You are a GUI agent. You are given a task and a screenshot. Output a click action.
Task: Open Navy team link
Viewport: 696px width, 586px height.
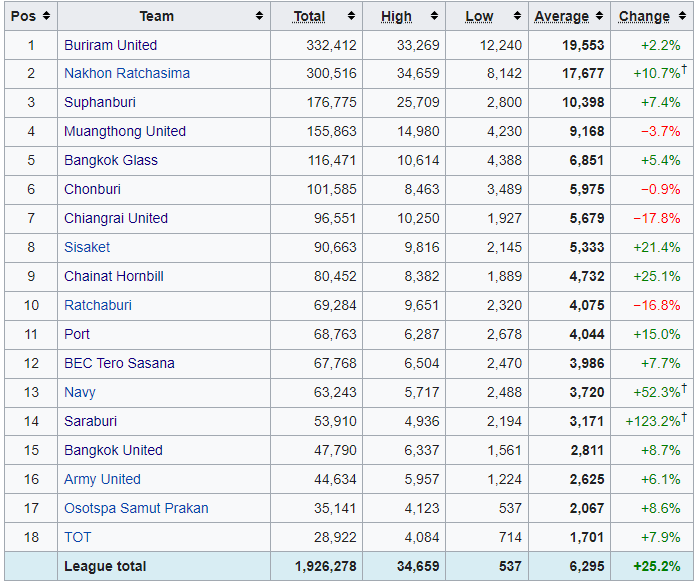[80, 392]
